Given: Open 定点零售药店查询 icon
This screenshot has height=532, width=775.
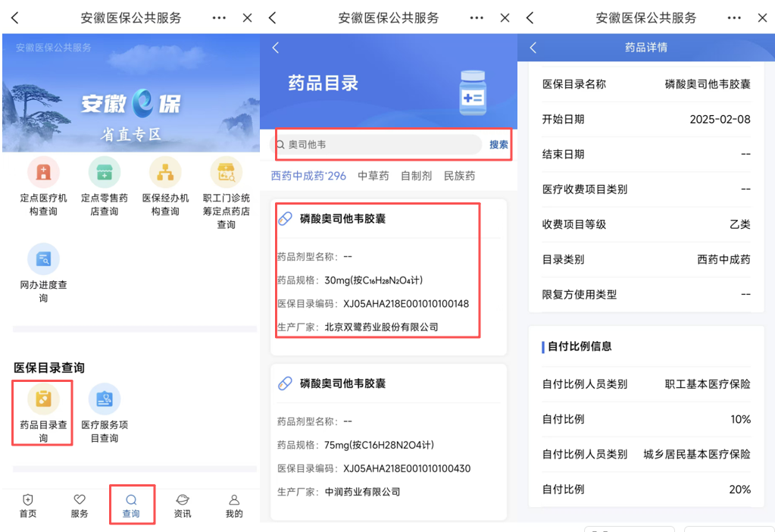Looking at the screenshot, I should (104, 173).
